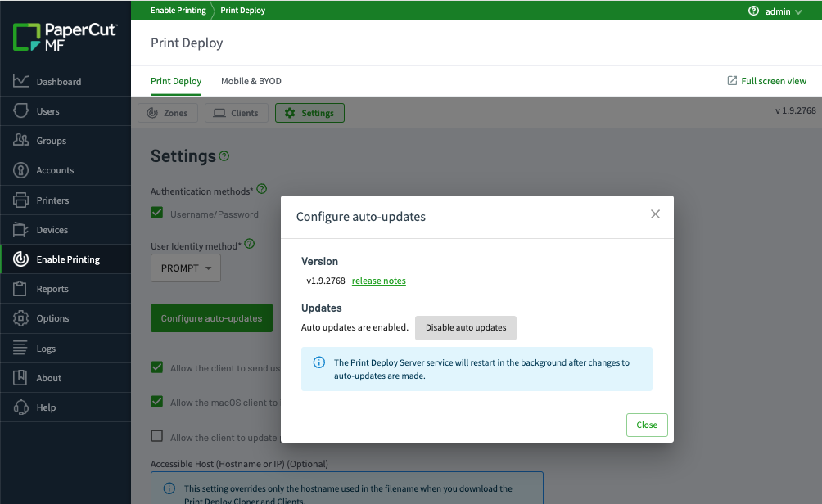
Task: Click Disable auto updates button
Action: (466, 327)
